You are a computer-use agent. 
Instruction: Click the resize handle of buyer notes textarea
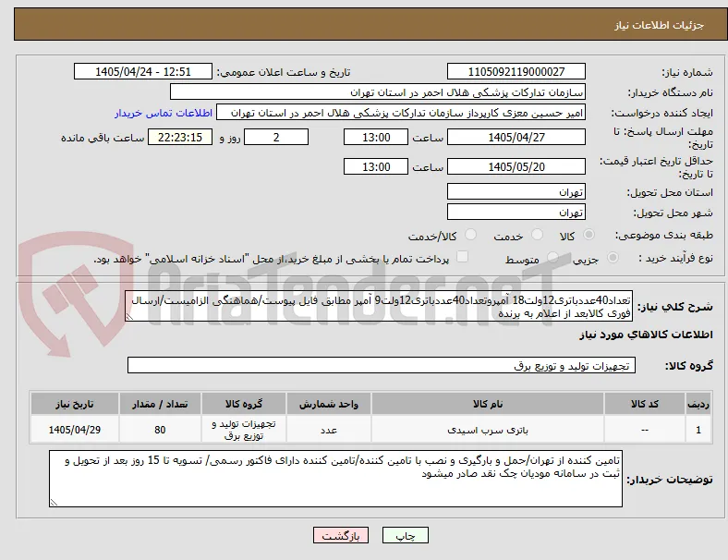(54, 503)
